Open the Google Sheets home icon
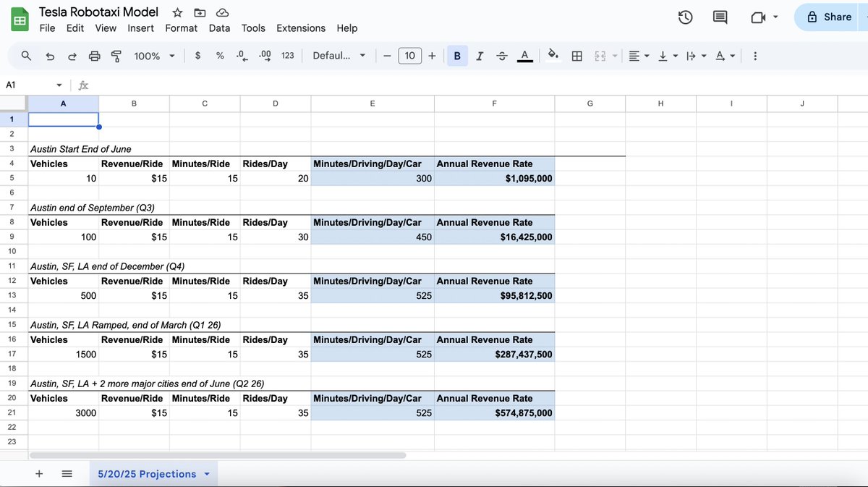The height and width of the screenshot is (487, 868). [x=20, y=20]
